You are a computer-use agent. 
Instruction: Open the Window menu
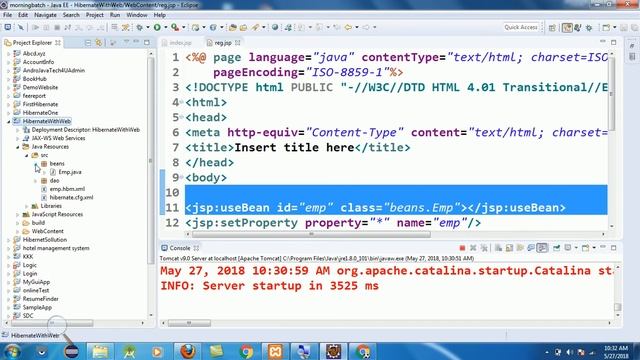click(137, 15)
